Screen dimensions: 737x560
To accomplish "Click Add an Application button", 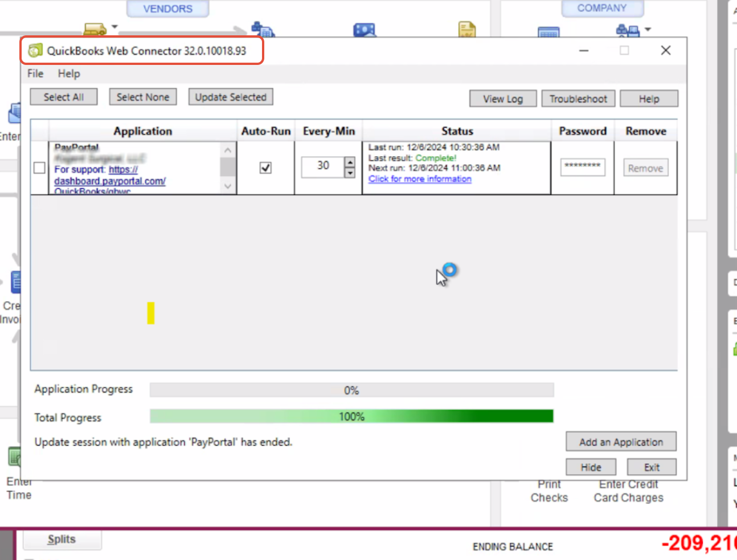I will point(621,442).
